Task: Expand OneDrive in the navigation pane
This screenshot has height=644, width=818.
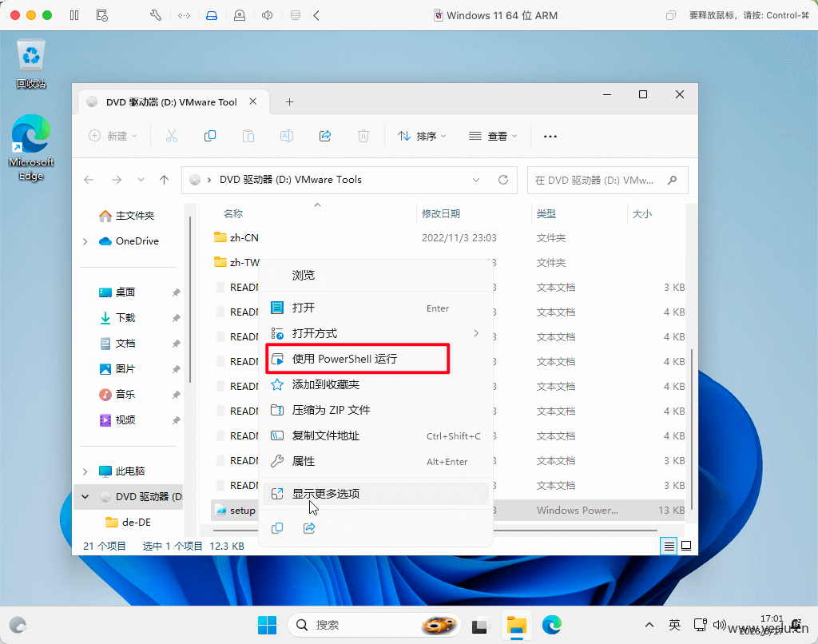Action: pos(85,241)
